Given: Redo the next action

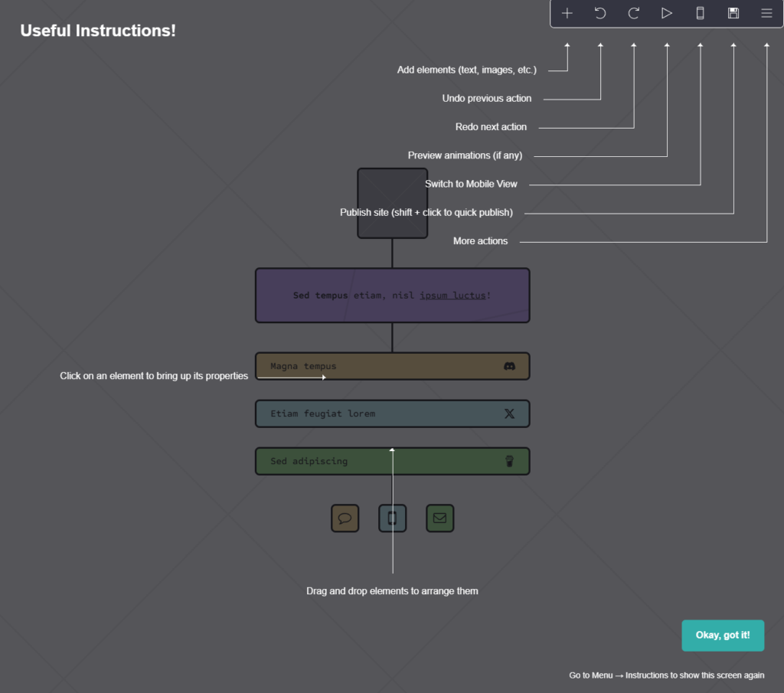Looking at the screenshot, I should point(633,13).
